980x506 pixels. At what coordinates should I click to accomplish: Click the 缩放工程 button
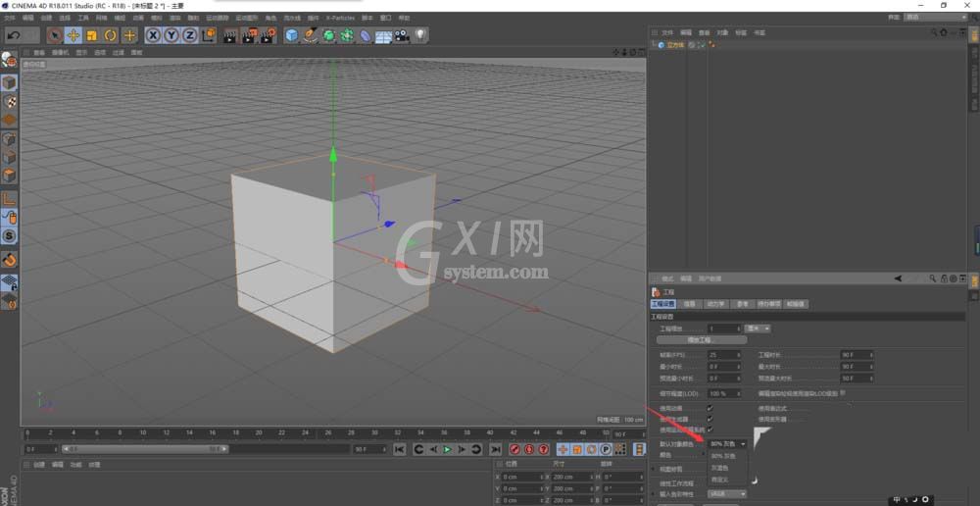click(x=702, y=340)
